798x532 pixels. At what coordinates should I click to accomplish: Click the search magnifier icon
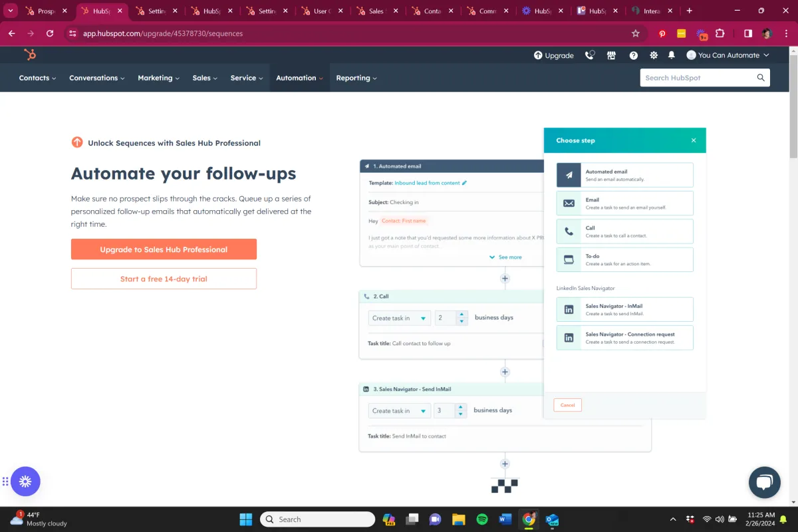pos(761,78)
